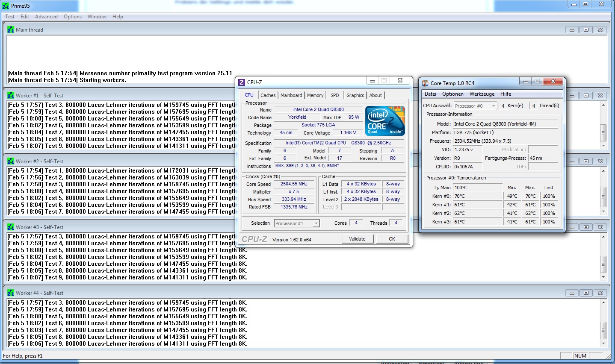
Task: Expand the CPU Auswahl Prozessor #0 dropdown
Action: 494,106
